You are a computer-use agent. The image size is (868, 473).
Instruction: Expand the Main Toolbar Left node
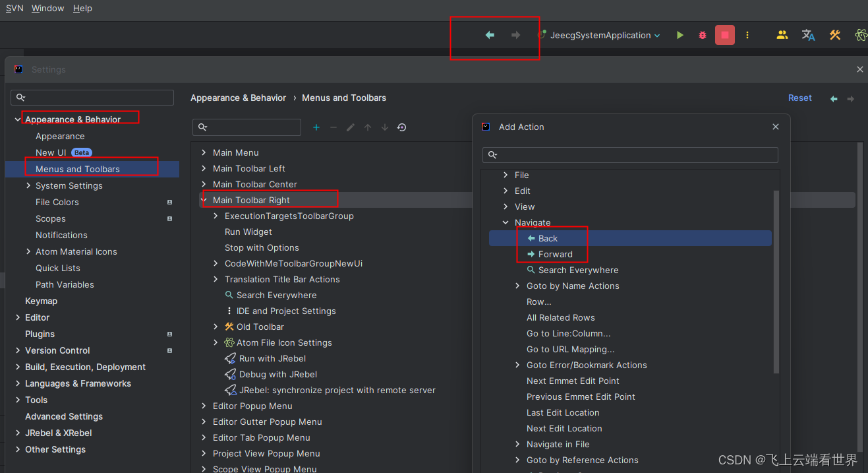(x=204, y=168)
